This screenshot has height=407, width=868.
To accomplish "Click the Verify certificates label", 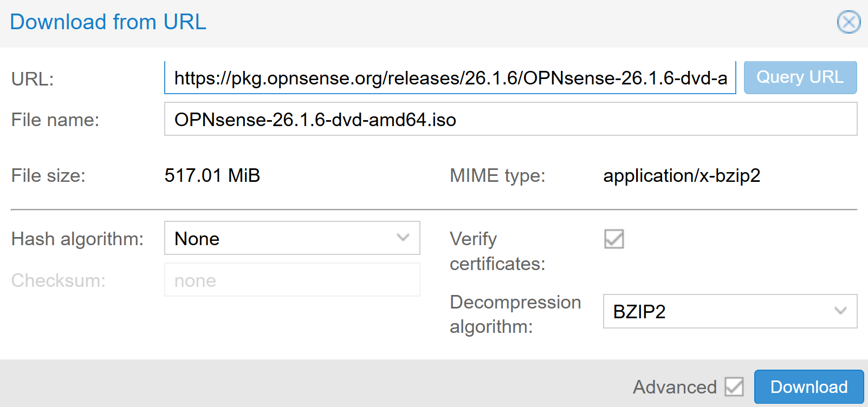I will click(x=497, y=251).
